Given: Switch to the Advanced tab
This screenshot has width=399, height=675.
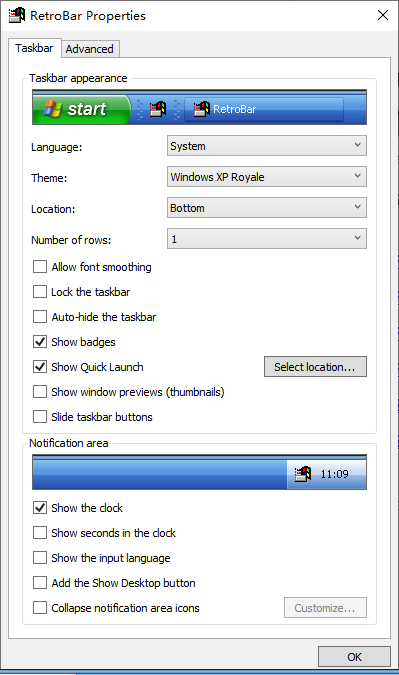Looking at the screenshot, I should [90, 49].
